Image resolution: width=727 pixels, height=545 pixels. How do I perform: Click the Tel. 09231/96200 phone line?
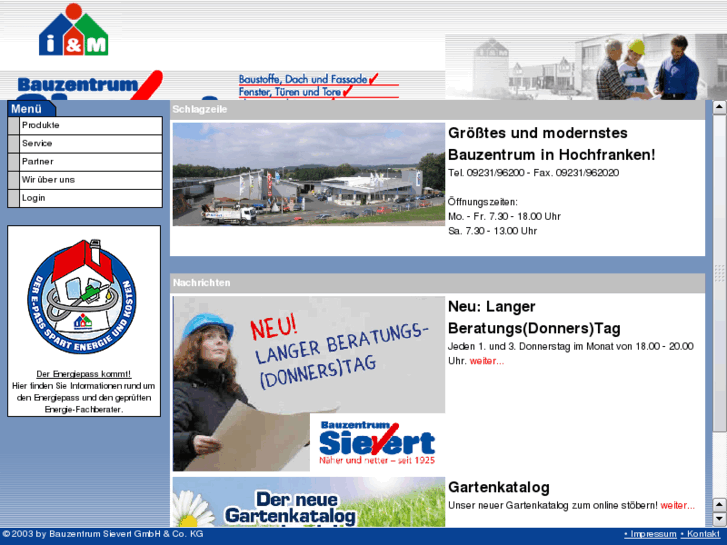click(534, 173)
